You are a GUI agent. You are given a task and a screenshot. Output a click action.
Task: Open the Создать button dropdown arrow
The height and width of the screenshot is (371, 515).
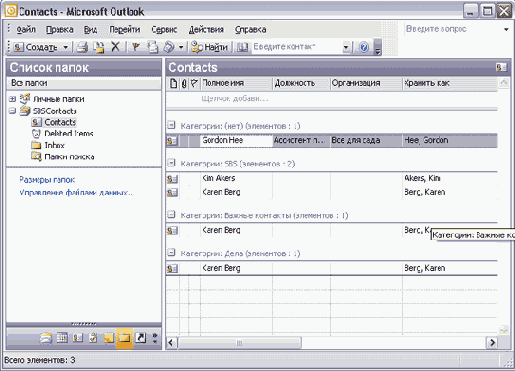pyautogui.click(x=66, y=47)
